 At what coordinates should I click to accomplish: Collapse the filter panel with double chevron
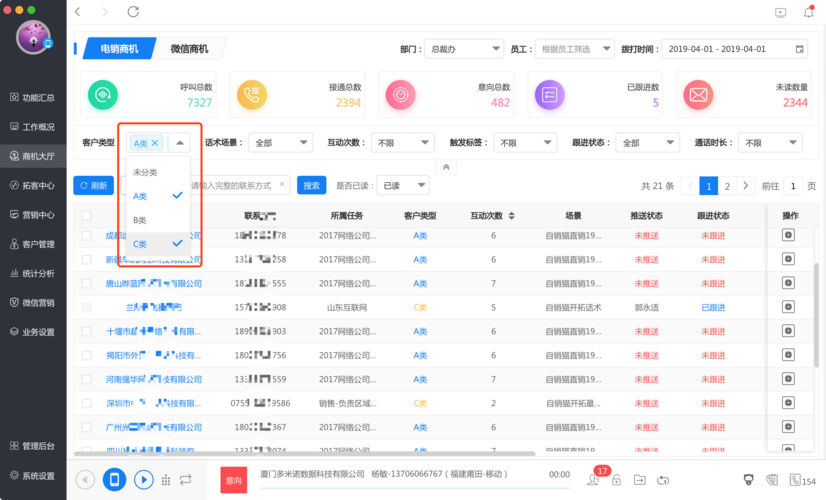coord(446,167)
